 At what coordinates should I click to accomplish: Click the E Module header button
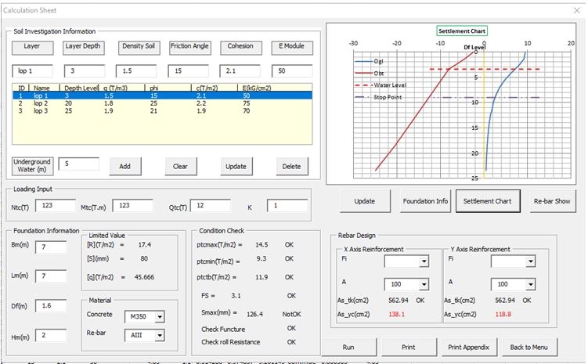point(292,48)
